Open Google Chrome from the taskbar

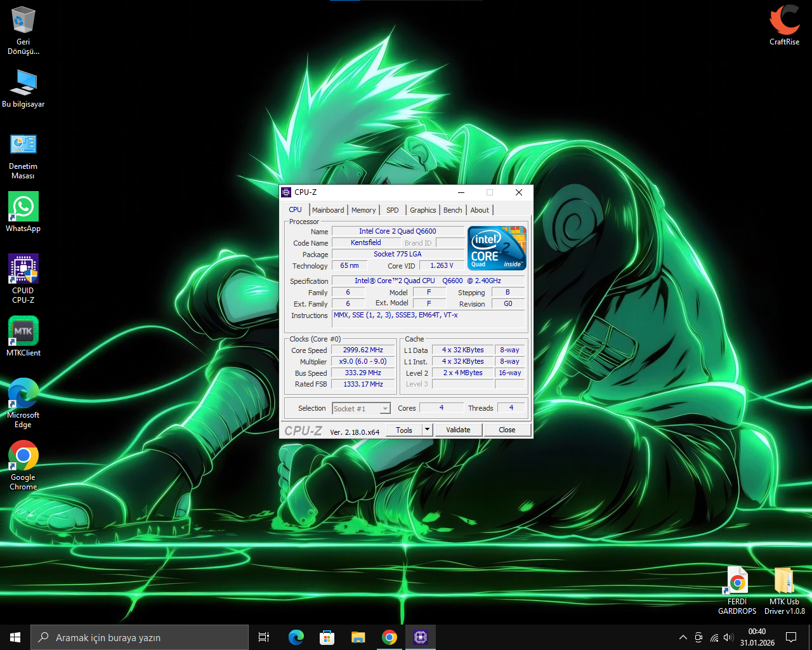coord(390,637)
